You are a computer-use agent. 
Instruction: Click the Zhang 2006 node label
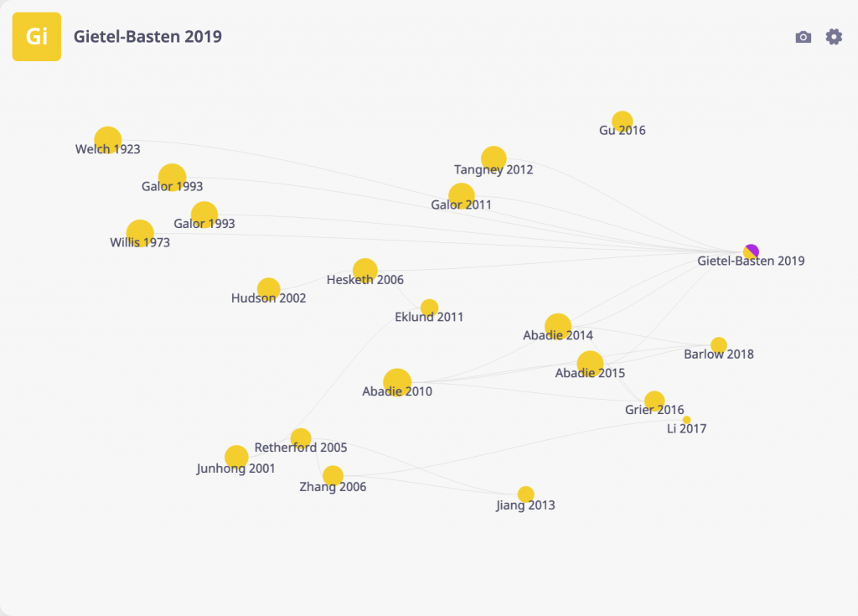pyautogui.click(x=332, y=486)
